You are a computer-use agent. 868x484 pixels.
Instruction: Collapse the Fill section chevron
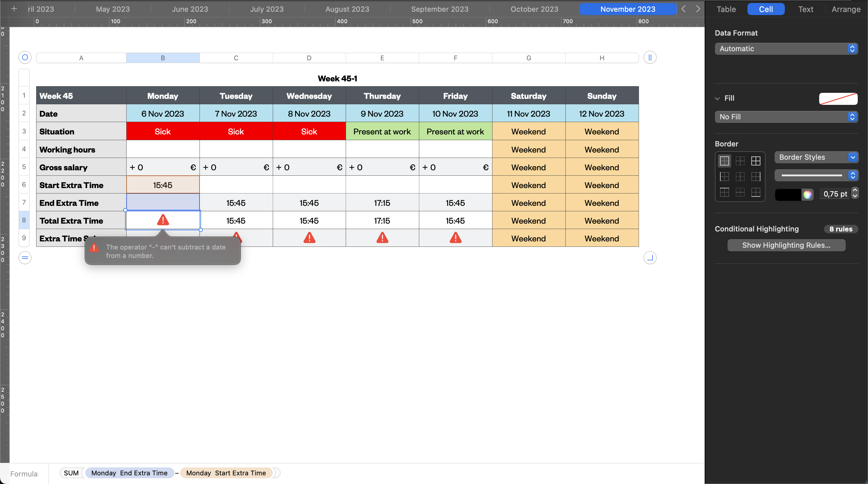[x=717, y=99]
